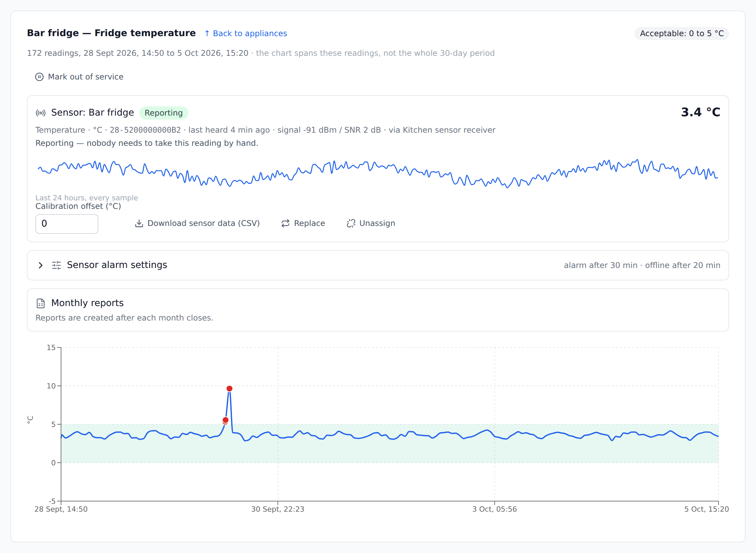Click the Bar fridge — Fridge temperature heading
The image size is (756, 553).
[111, 33]
